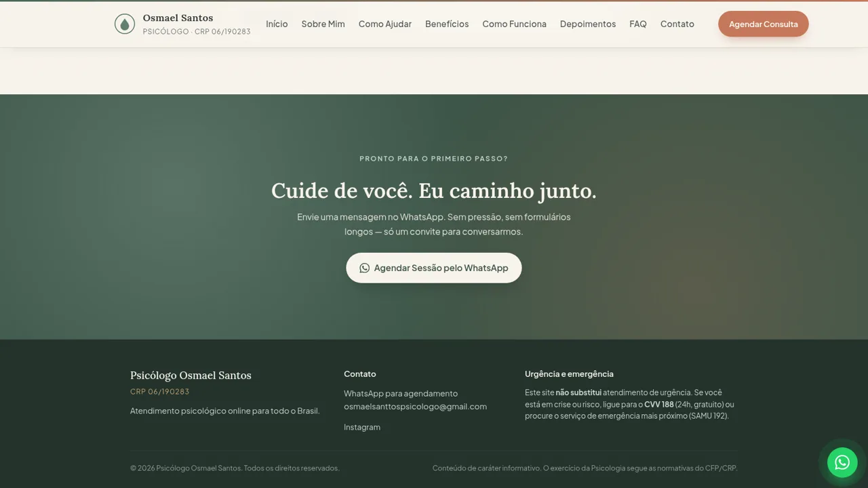The width and height of the screenshot is (868, 488).
Task: Click the Conteúdo de caráter informativo disclaimer
Action: 585,468
